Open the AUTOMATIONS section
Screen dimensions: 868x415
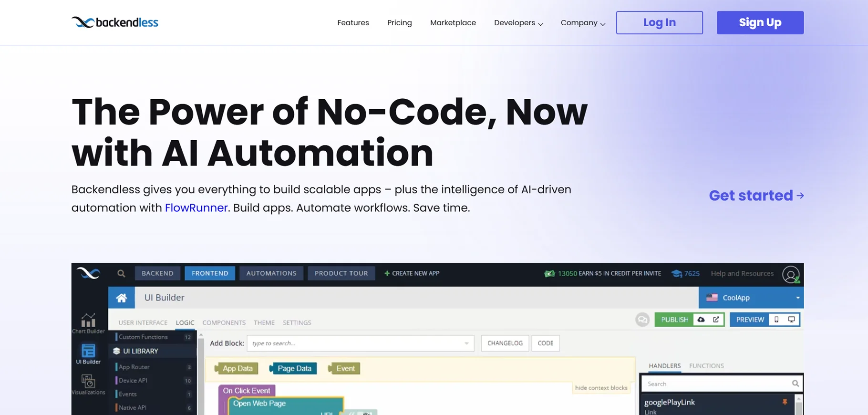coord(271,273)
